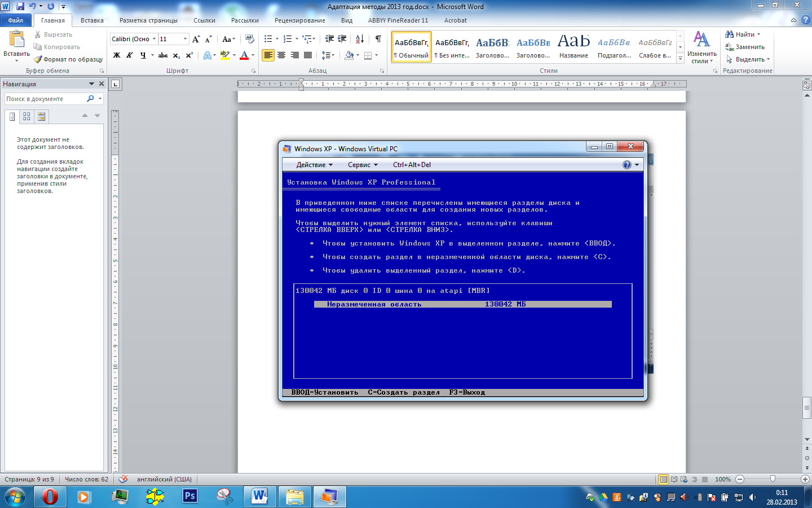Open the Файл tab
This screenshot has width=812, height=508.
click(x=16, y=20)
